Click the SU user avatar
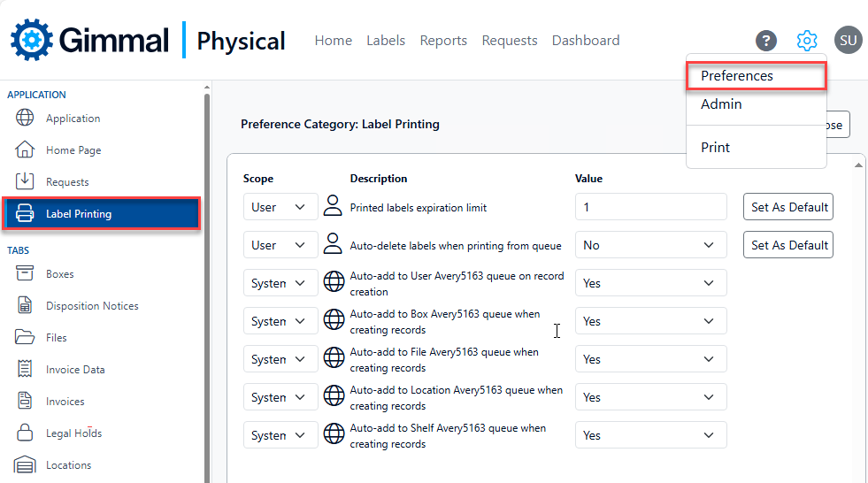Viewport: 868px width, 483px height. (848, 41)
